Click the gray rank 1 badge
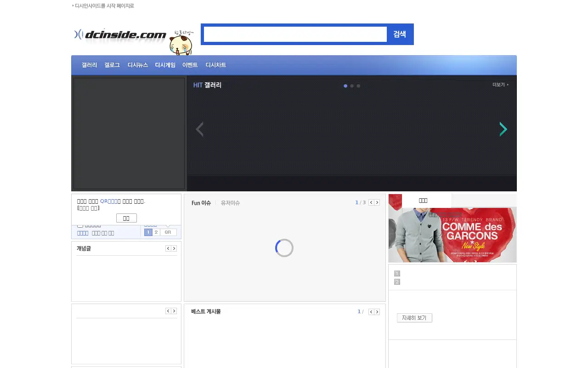 [397, 273]
